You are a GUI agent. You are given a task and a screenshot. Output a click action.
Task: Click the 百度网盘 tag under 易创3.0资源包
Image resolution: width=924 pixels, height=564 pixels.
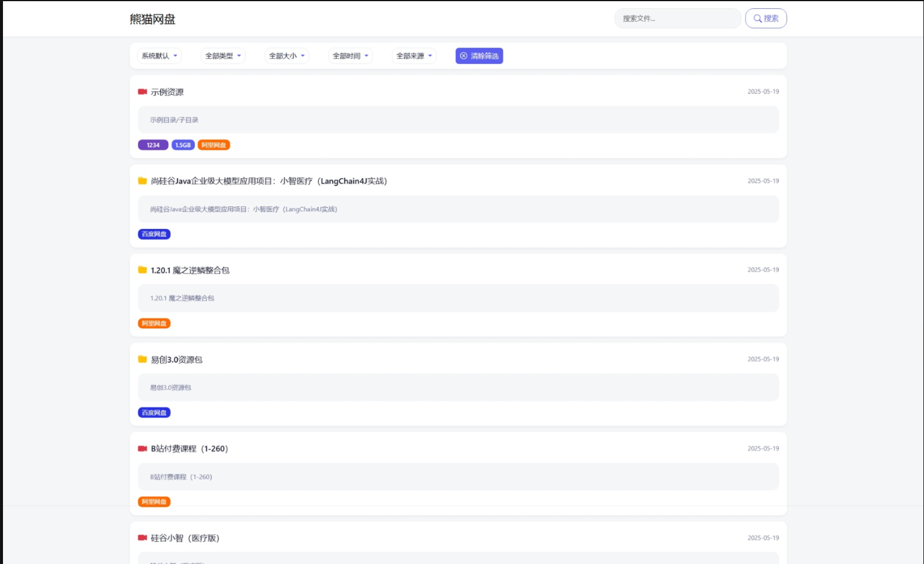(154, 413)
